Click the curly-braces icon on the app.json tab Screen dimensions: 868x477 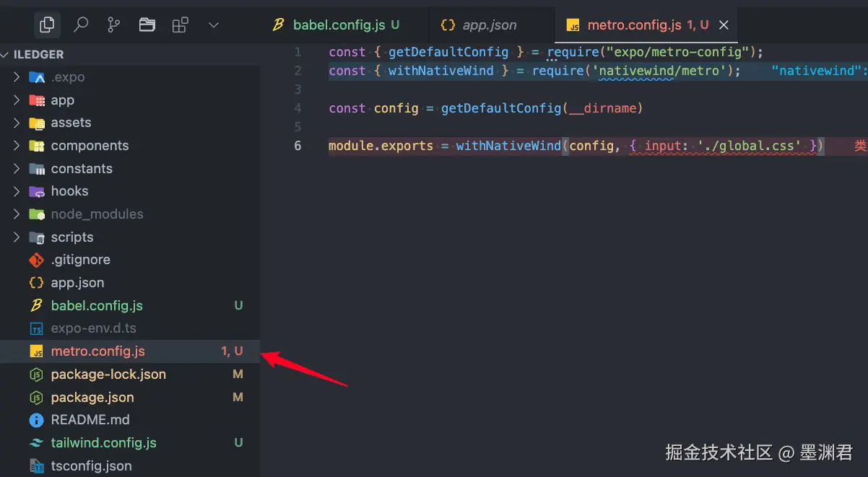click(448, 25)
